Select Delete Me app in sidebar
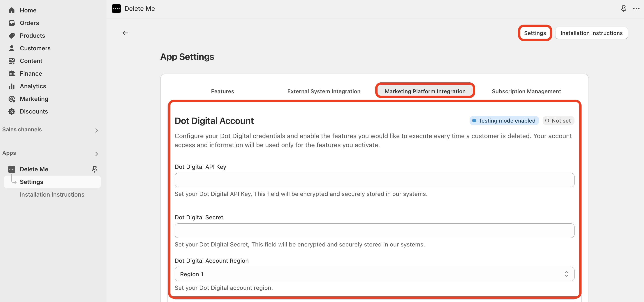 [x=34, y=169]
